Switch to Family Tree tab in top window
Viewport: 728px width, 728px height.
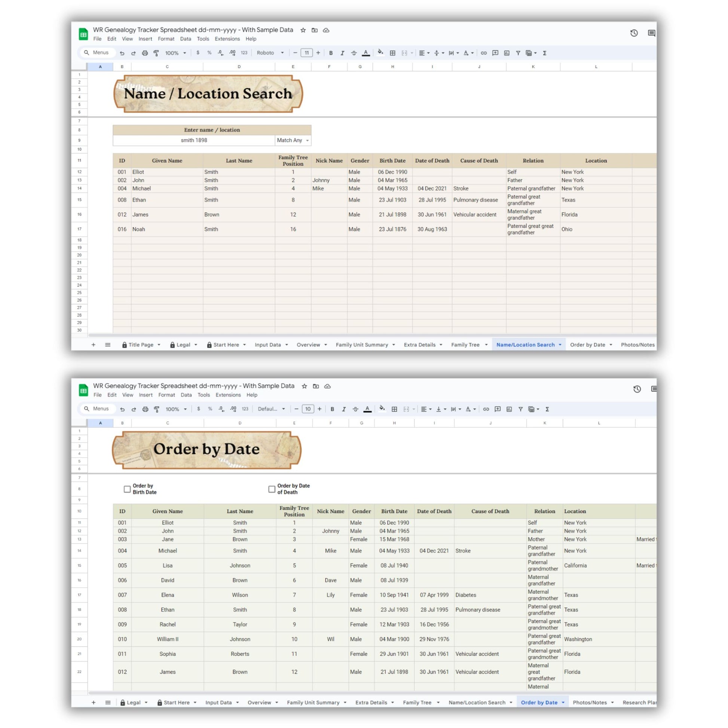465,345
